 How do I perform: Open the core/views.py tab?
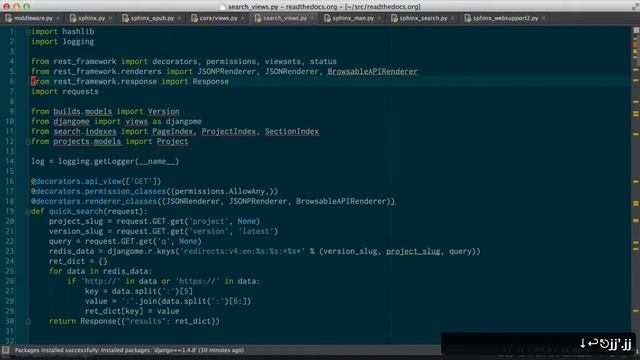click(218, 18)
